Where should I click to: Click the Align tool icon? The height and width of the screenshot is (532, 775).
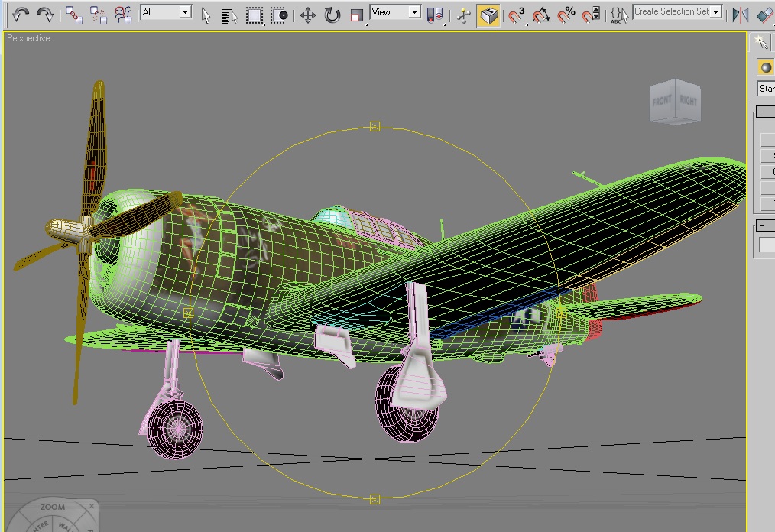click(x=764, y=15)
